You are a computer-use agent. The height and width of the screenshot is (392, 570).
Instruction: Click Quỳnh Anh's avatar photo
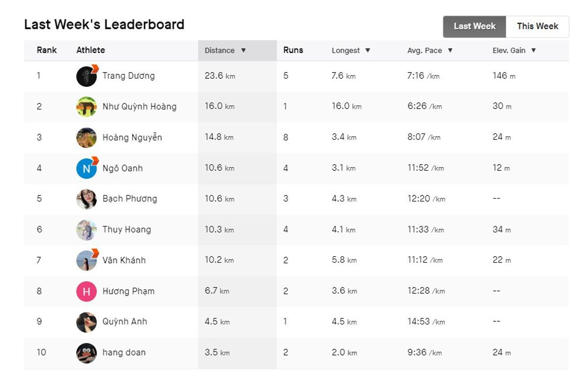coord(86,322)
